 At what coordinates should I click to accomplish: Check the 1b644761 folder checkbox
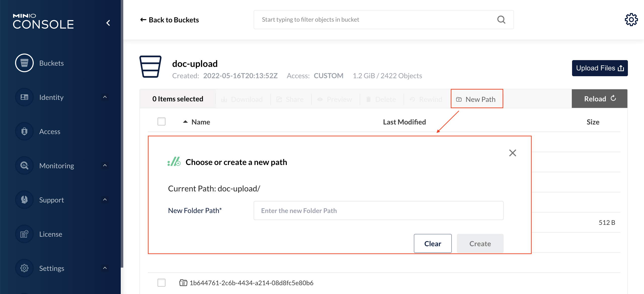pyautogui.click(x=162, y=282)
